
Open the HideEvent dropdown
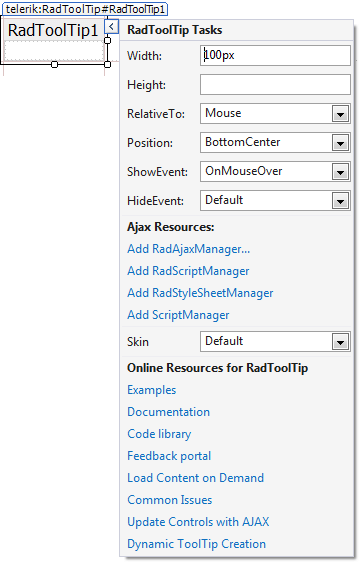coord(340,201)
